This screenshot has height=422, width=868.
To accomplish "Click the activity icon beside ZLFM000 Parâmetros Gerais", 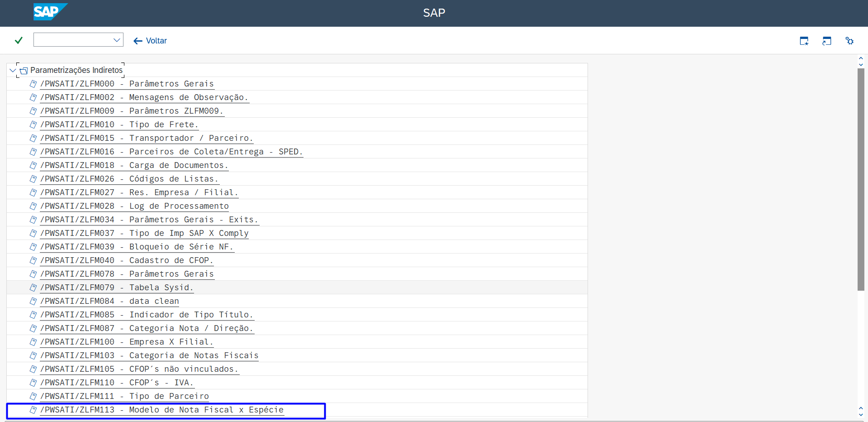I will click(x=33, y=84).
